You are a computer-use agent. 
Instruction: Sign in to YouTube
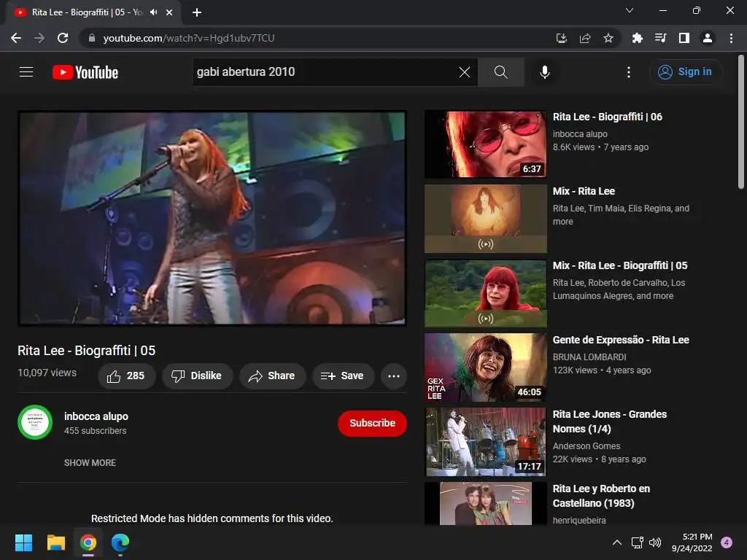(686, 72)
